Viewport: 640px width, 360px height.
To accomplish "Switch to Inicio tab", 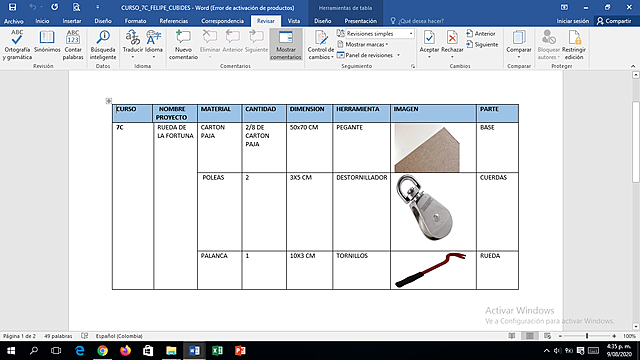I will [42, 21].
